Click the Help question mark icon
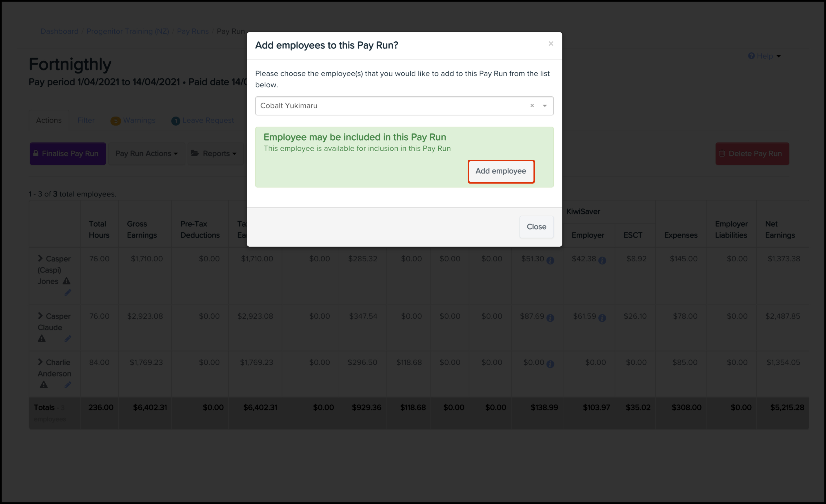Screen dimensions: 826x504 coord(751,56)
